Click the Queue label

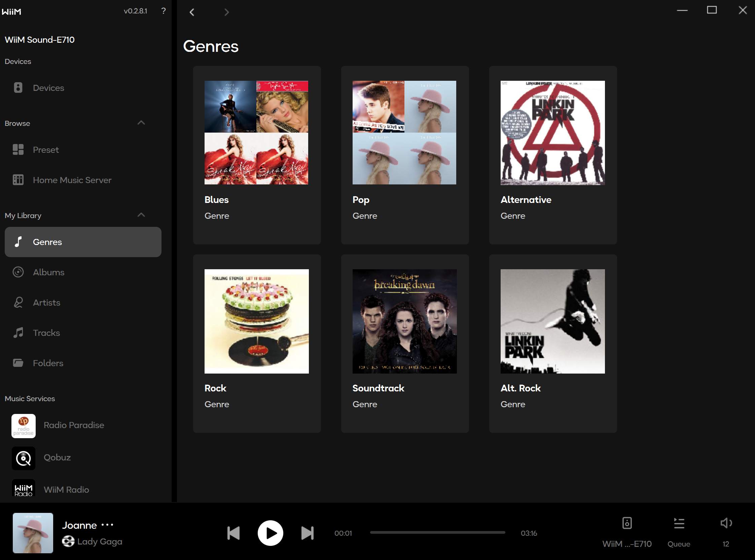click(x=679, y=544)
